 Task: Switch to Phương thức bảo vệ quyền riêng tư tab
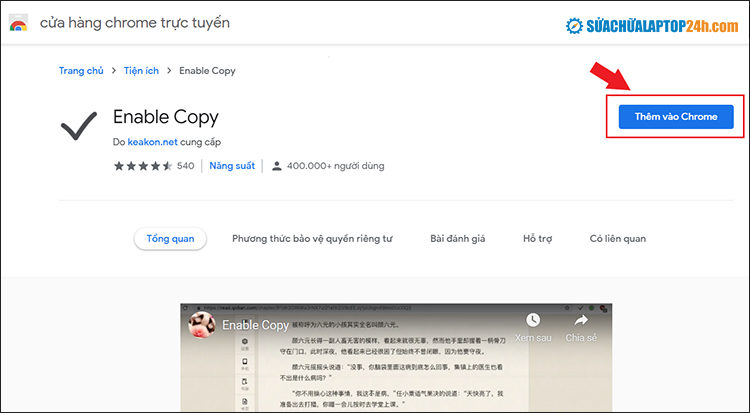pos(312,238)
